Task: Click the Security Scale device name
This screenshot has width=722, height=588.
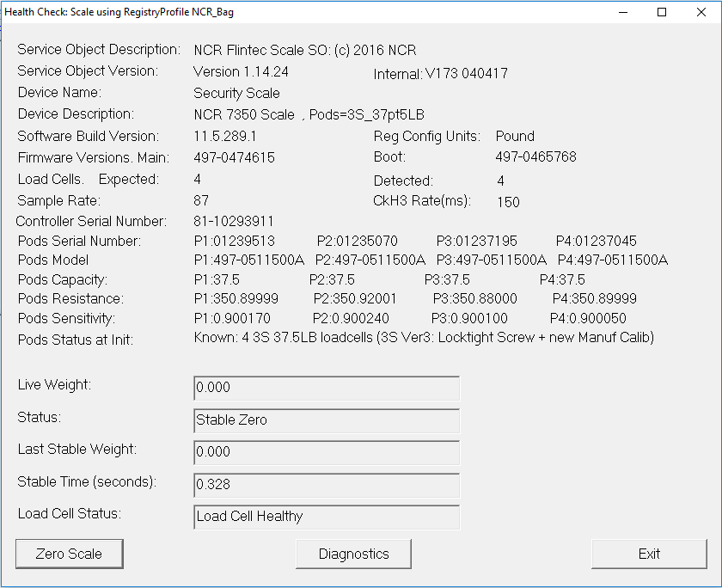Action: [x=236, y=93]
